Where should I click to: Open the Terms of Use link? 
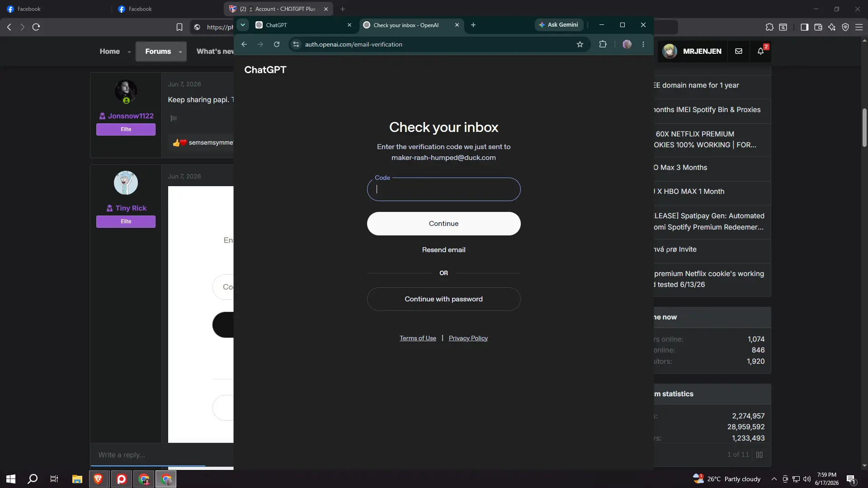(418, 338)
